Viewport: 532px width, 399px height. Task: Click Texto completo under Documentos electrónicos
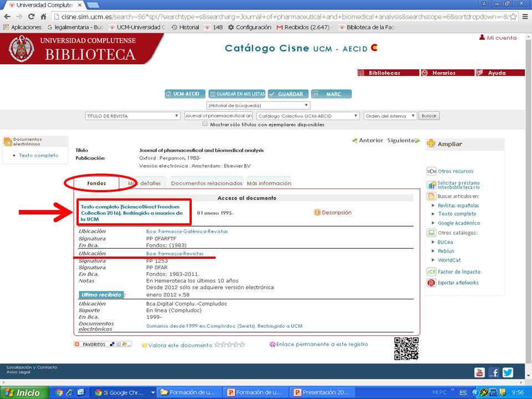pos(39,155)
